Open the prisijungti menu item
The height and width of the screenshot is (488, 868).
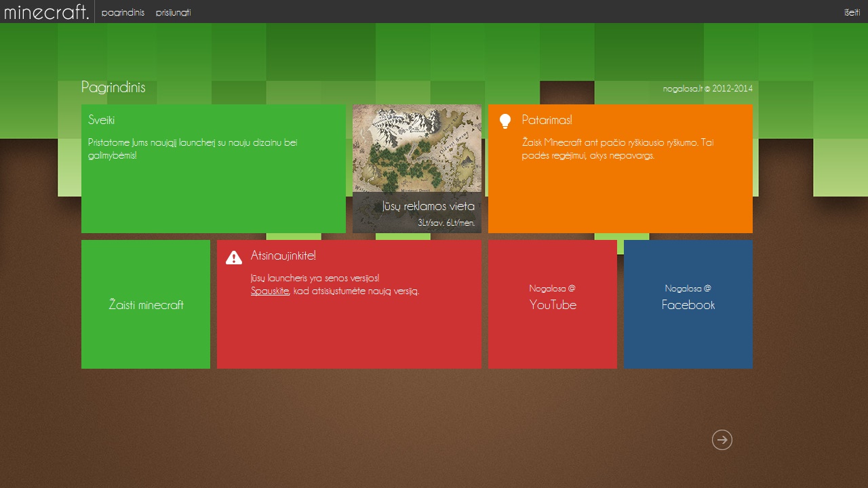173,13
